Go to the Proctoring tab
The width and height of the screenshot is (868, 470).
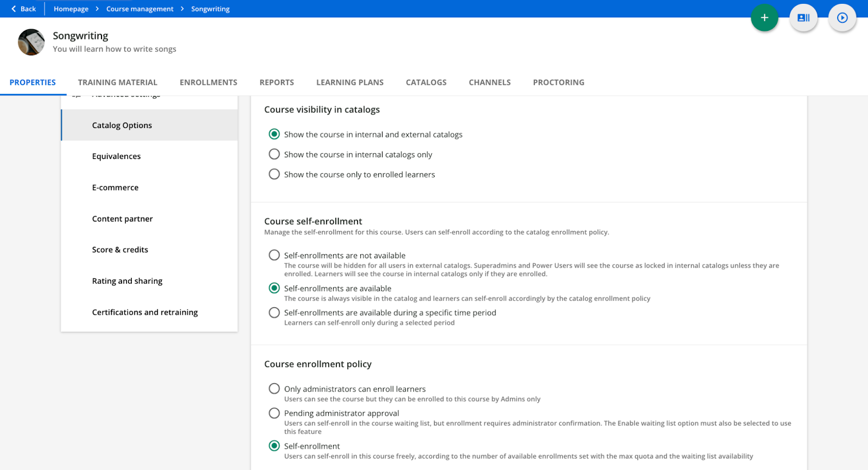tap(558, 82)
